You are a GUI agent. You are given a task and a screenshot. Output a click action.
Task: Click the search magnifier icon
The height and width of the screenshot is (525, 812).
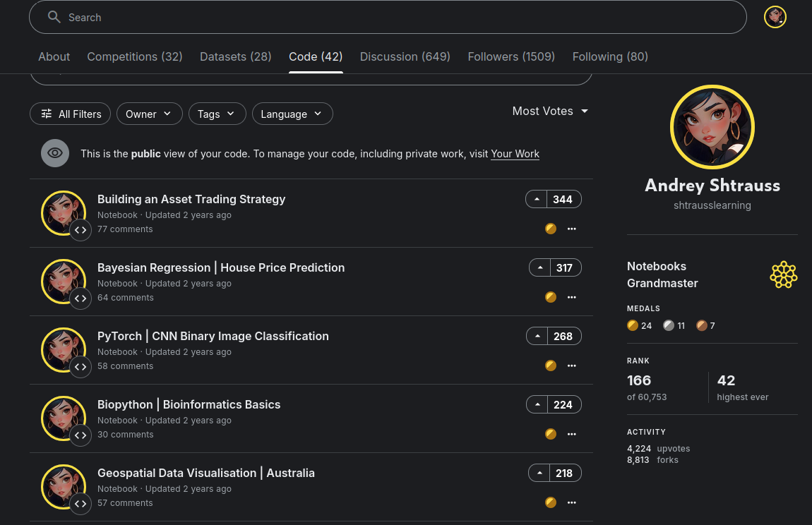[x=54, y=17]
